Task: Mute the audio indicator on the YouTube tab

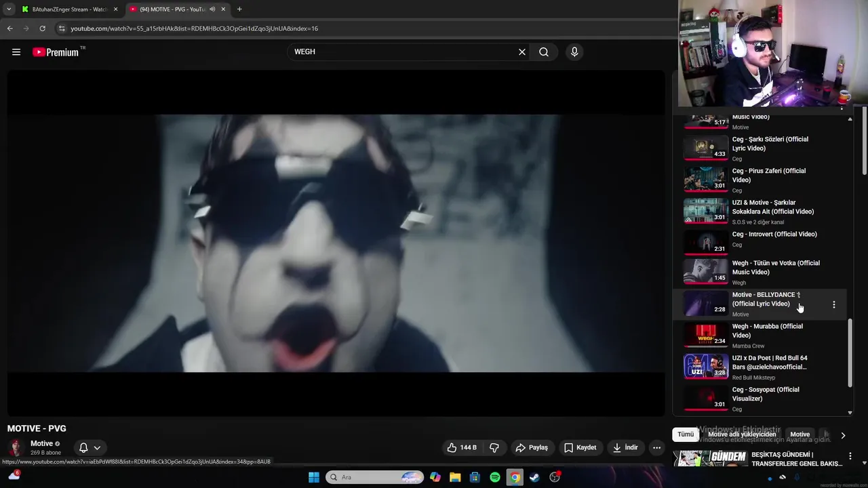Action: pyautogui.click(x=212, y=9)
